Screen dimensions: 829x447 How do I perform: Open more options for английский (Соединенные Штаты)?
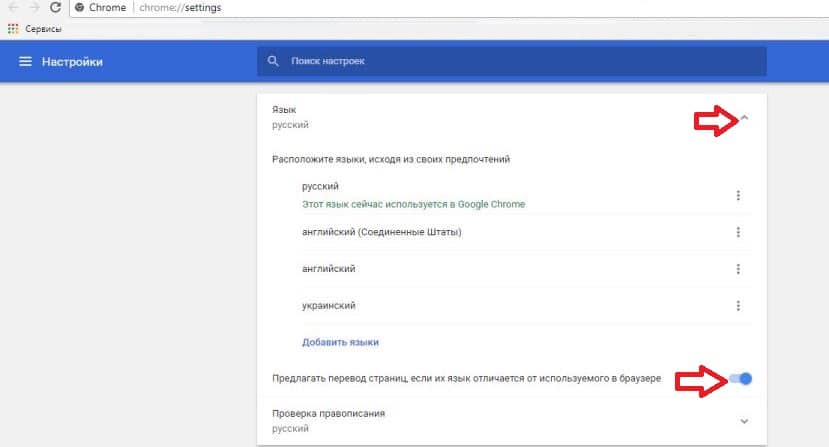coord(738,232)
